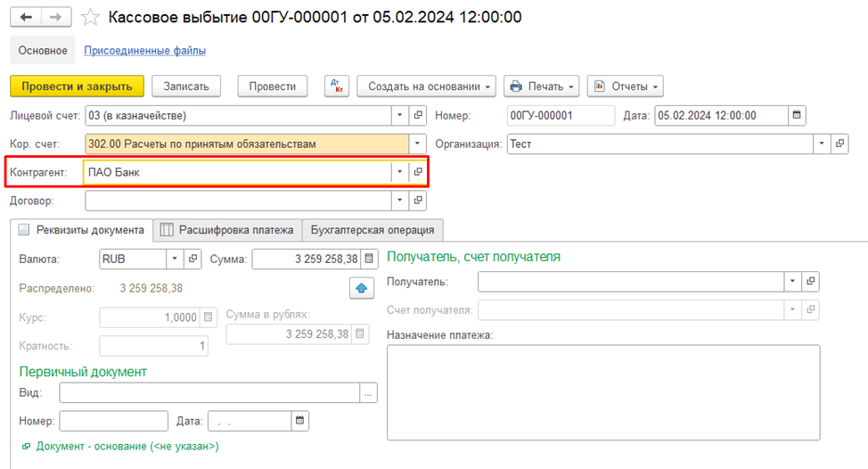This screenshot has width=868, height=469.
Task: Expand the Договор dropdown
Action: pos(399,201)
